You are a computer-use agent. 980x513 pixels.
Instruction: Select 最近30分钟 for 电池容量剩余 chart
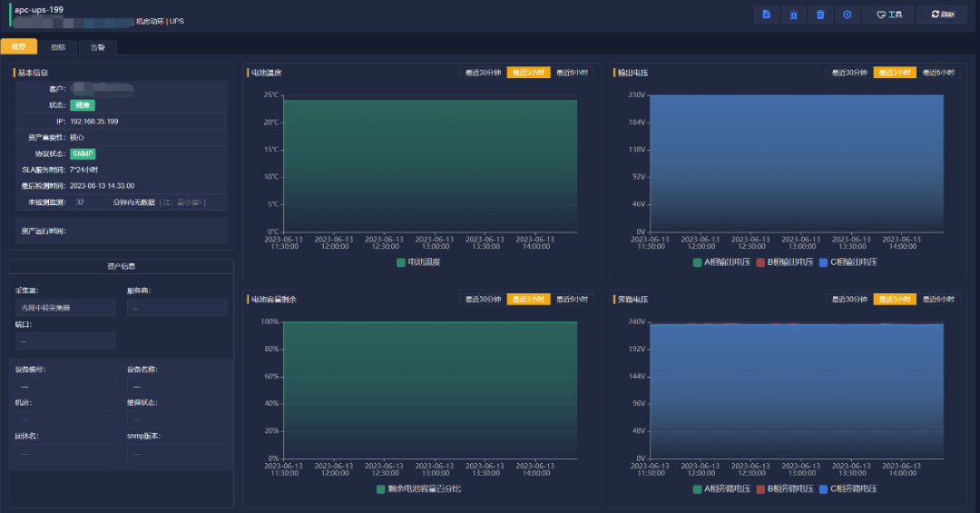pos(483,299)
